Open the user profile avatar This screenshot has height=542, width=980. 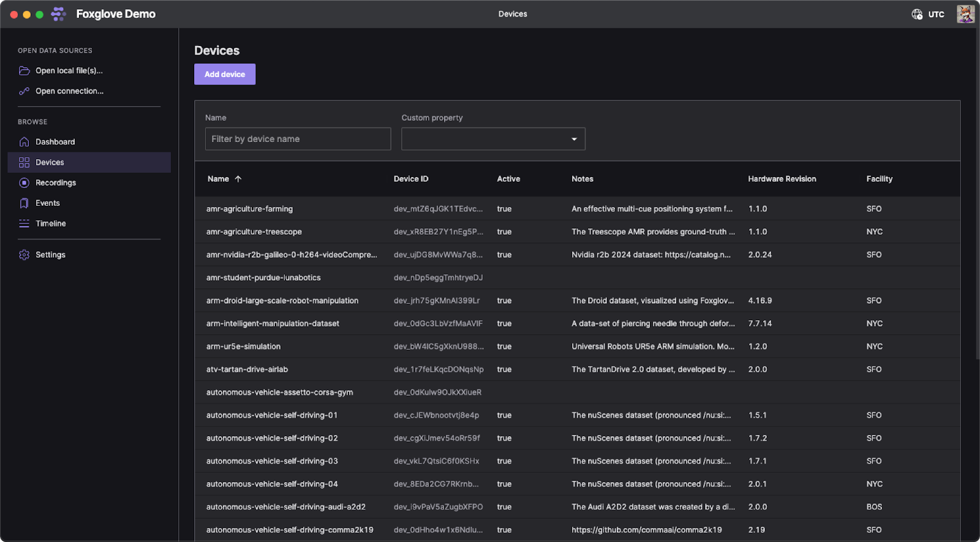[965, 14]
